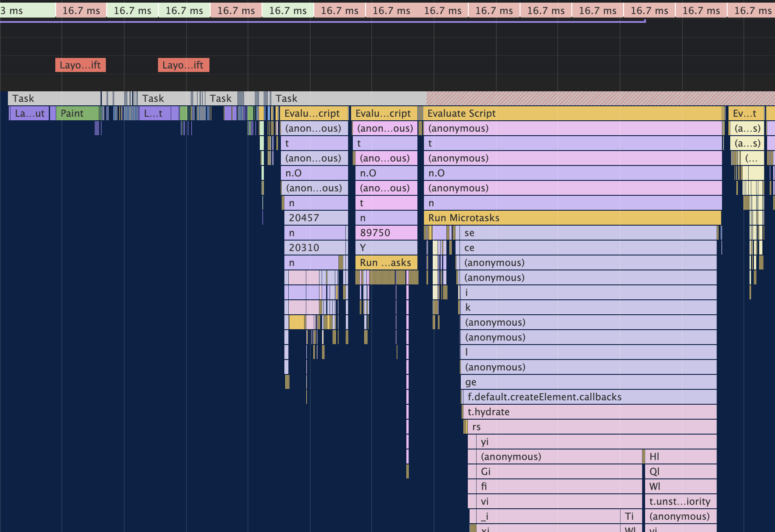This screenshot has height=532, width=775.
Task: Select the ge call frame
Action: (588, 382)
